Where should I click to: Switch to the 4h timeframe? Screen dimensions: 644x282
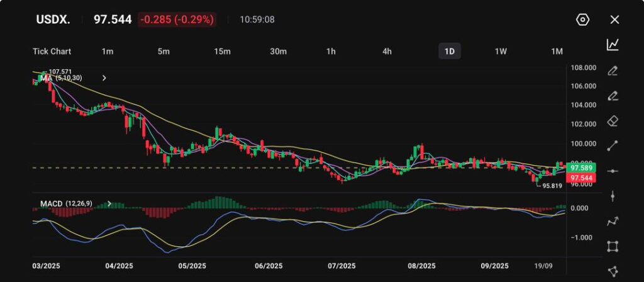pyautogui.click(x=387, y=52)
